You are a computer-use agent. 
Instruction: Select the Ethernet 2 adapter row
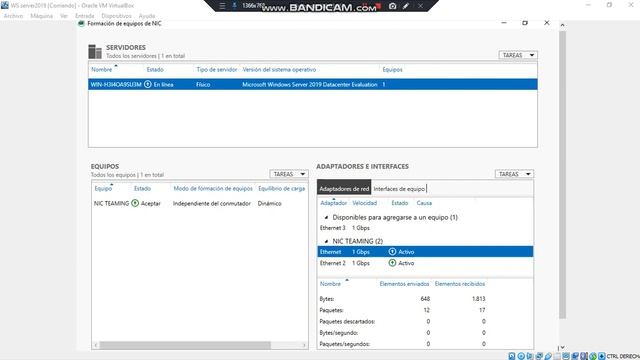[425, 263]
